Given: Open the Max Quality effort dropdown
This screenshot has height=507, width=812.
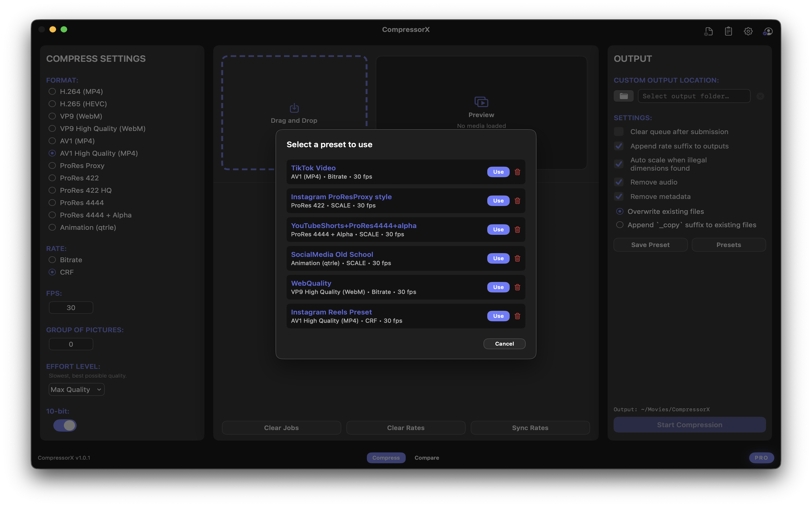Looking at the screenshot, I should point(76,389).
